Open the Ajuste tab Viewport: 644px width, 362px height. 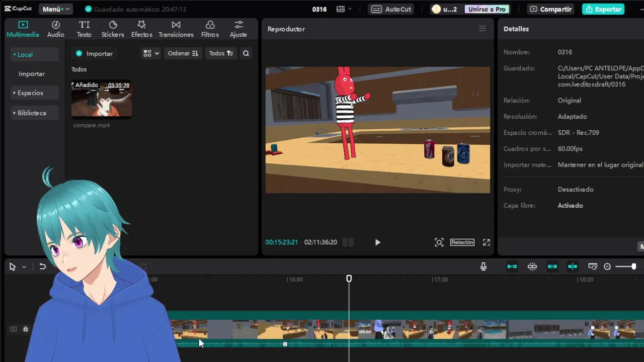(x=238, y=29)
